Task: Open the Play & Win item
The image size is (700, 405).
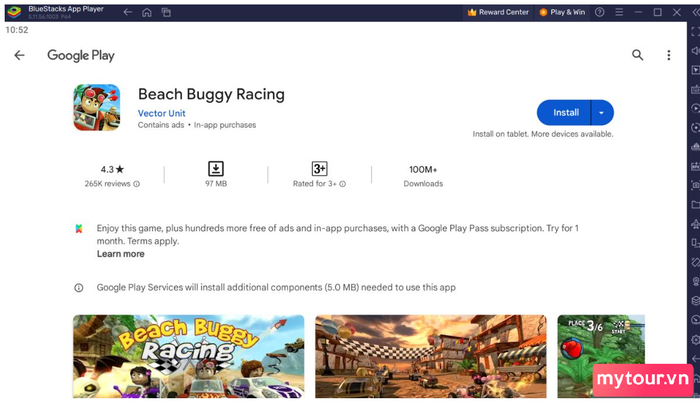Action: [562, 12]
